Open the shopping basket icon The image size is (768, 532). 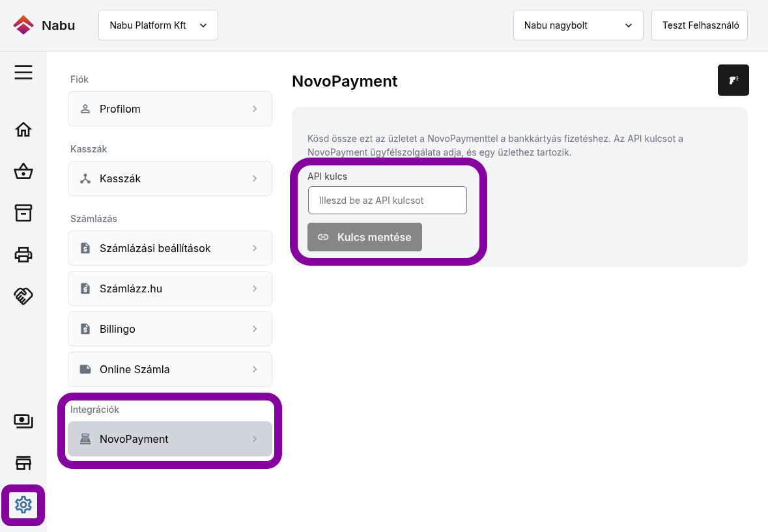tap(23, 172)
